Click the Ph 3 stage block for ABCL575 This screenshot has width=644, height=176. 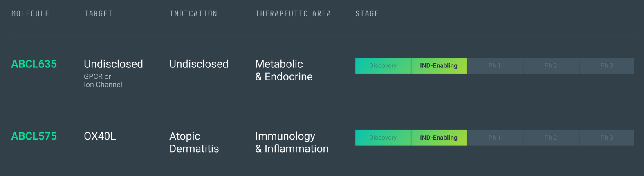pos(607,138)
